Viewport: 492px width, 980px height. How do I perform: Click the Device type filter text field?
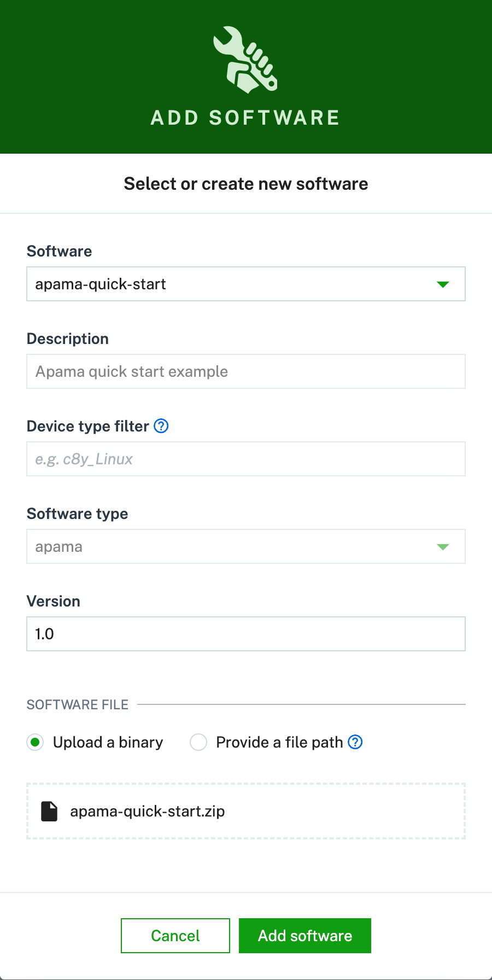click(246, 459)
